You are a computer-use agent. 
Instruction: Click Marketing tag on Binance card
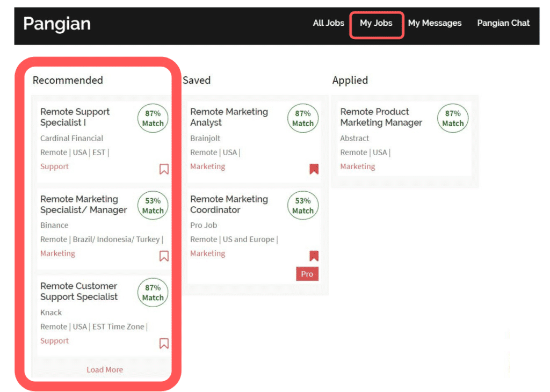pos(57,253)
